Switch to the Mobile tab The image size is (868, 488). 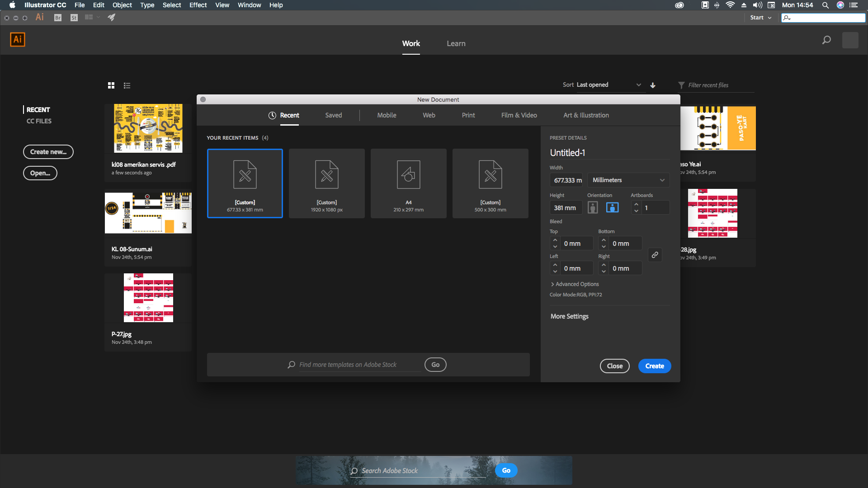click(x=387, y=115)
